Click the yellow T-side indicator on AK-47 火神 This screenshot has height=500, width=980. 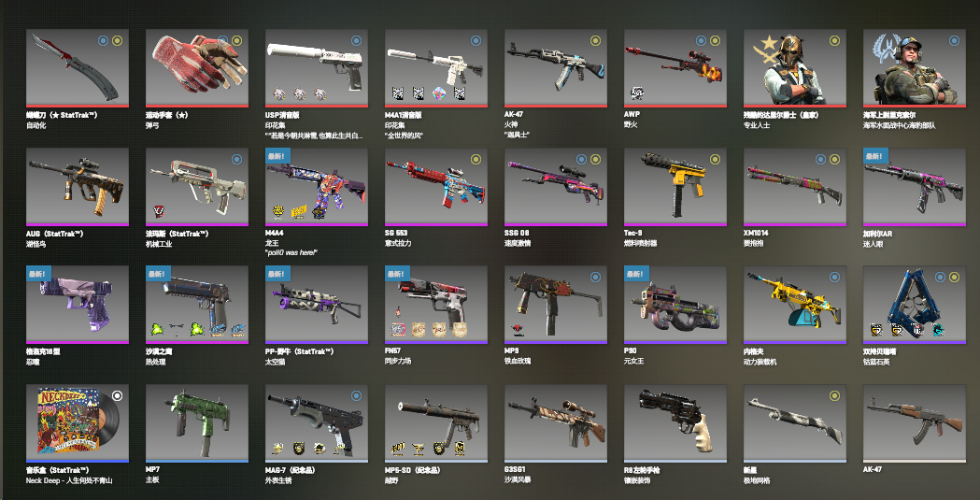click(x=595, y=40)
